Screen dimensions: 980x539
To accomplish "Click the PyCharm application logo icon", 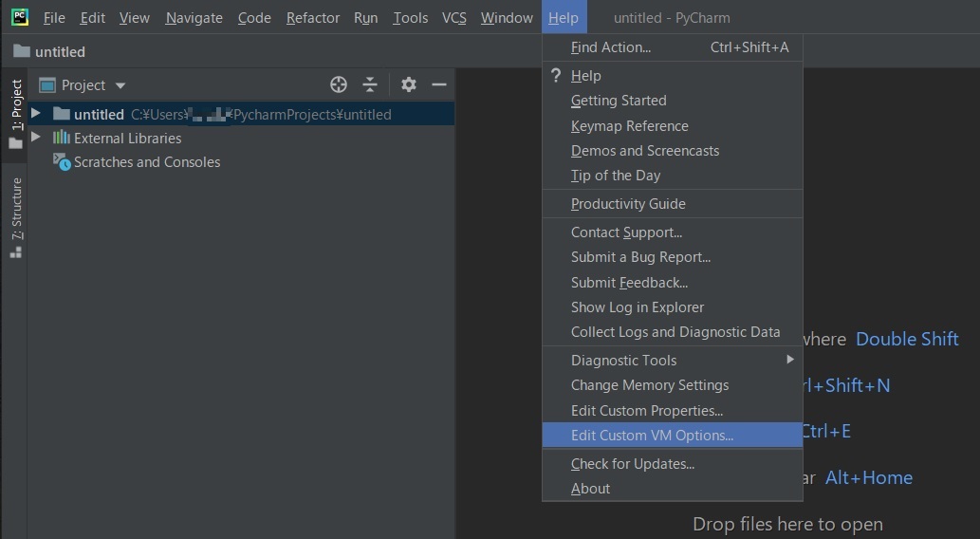I will 20,17.
